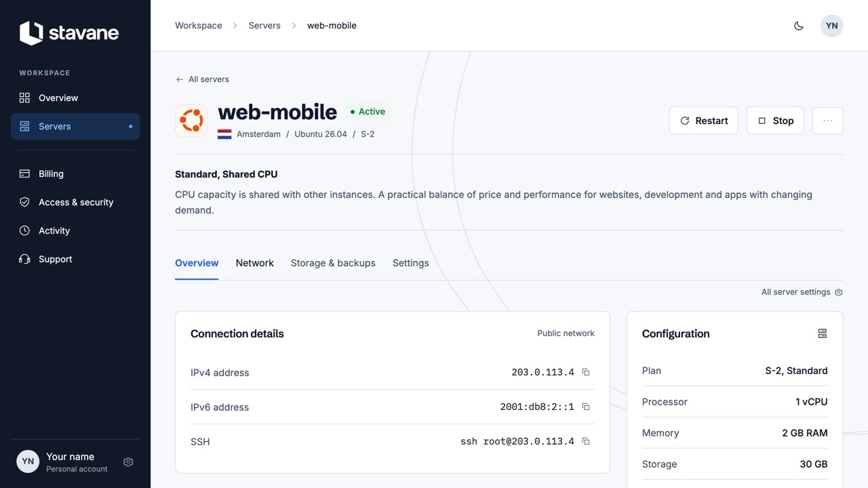Click the IPv6 value 2001:db8:2::1

537,407
